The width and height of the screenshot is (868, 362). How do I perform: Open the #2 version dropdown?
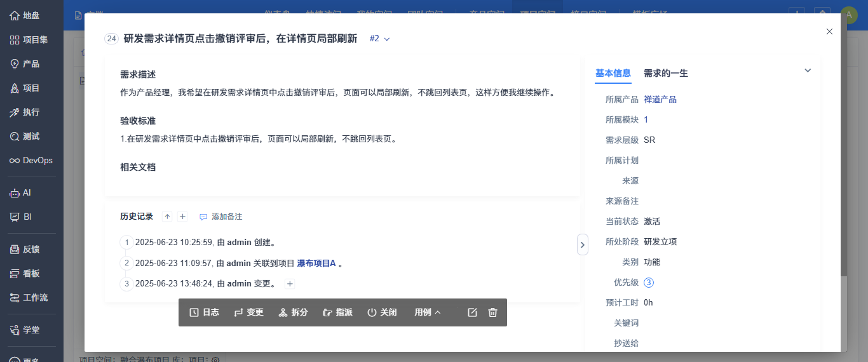(379, 39)
